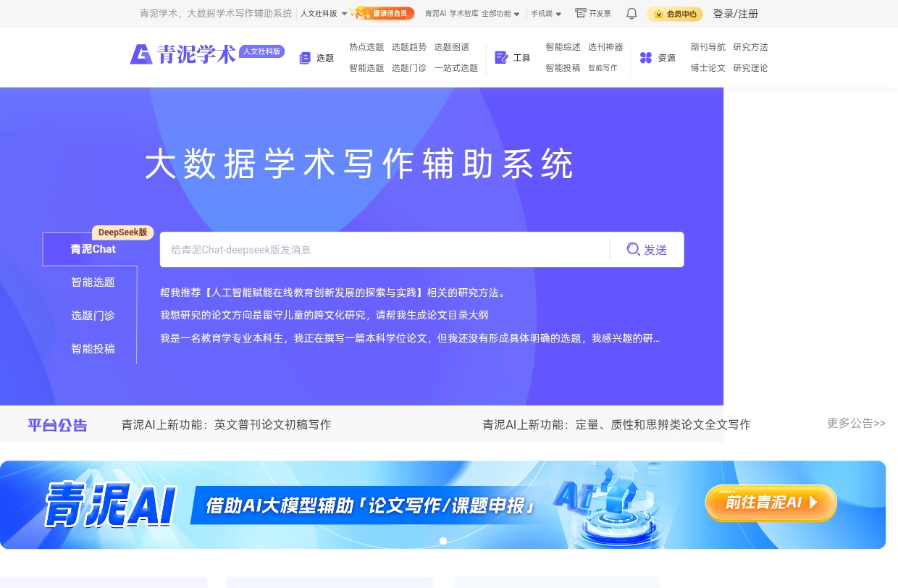
Task: Click the banner carousel indicator dot
Action: pos(443,541)
